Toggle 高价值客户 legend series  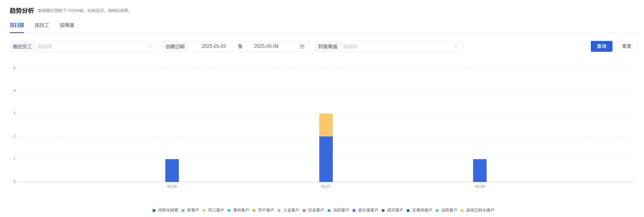click(365, 210)
